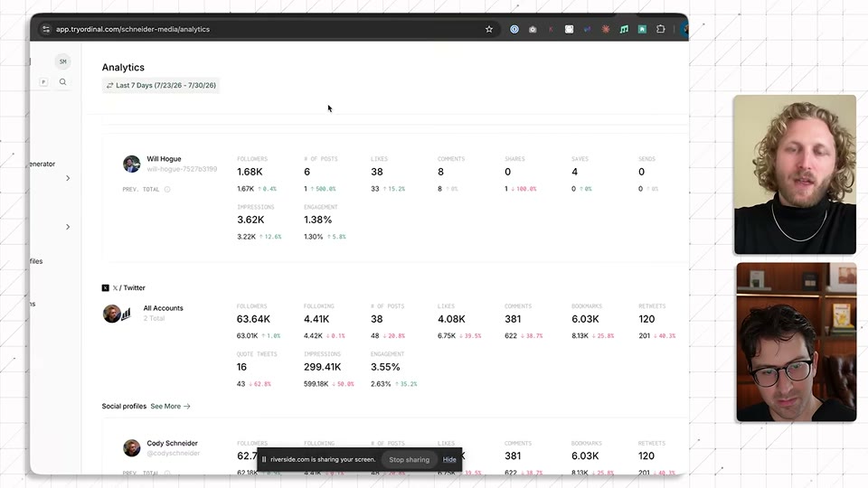
Task: Click Will Hogue's followers value 1.68K
Action: 250,172
